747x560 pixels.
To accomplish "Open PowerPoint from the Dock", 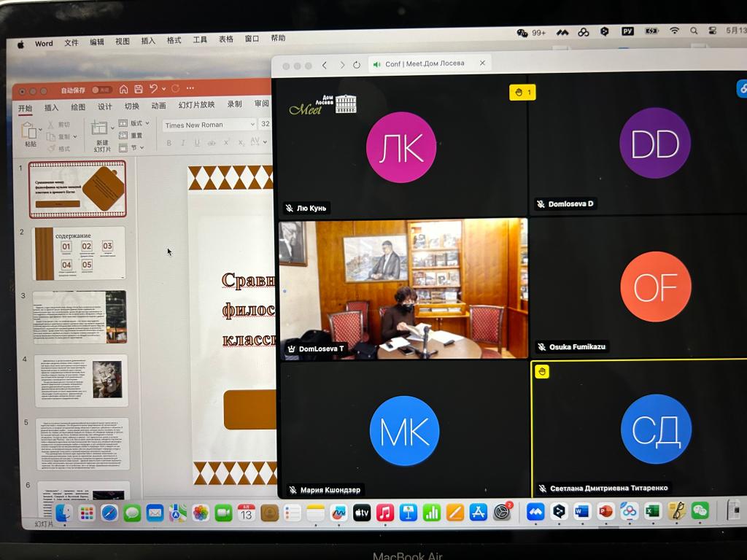I will coord(605,512).
